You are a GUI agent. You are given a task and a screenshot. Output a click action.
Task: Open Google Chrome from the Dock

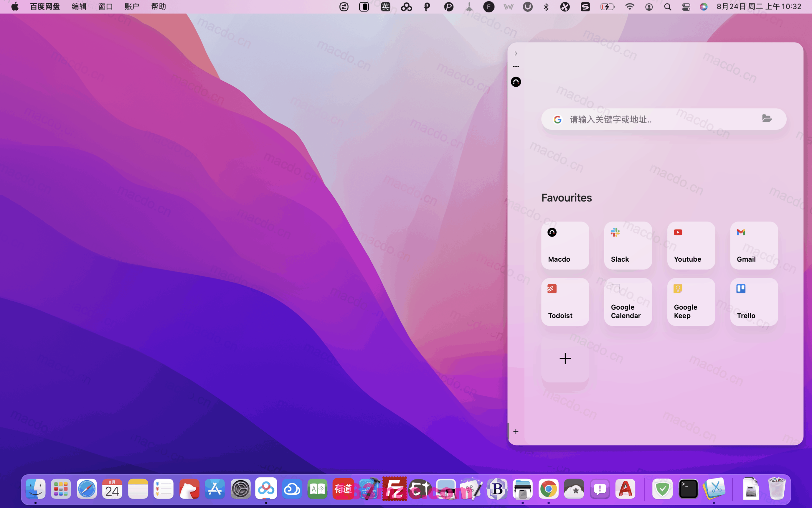click(x=548, y=489)
